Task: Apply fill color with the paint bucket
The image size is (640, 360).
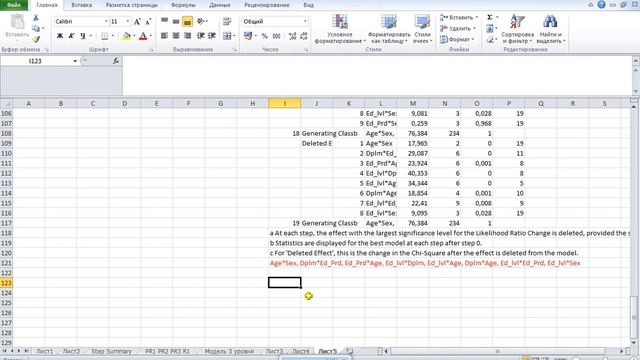Action: point(127,36)
